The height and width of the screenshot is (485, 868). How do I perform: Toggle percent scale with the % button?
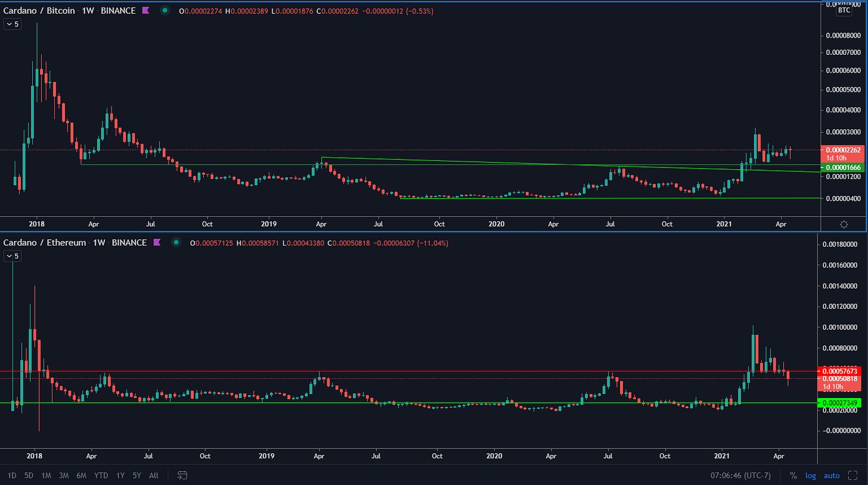(x=793, y=475)
